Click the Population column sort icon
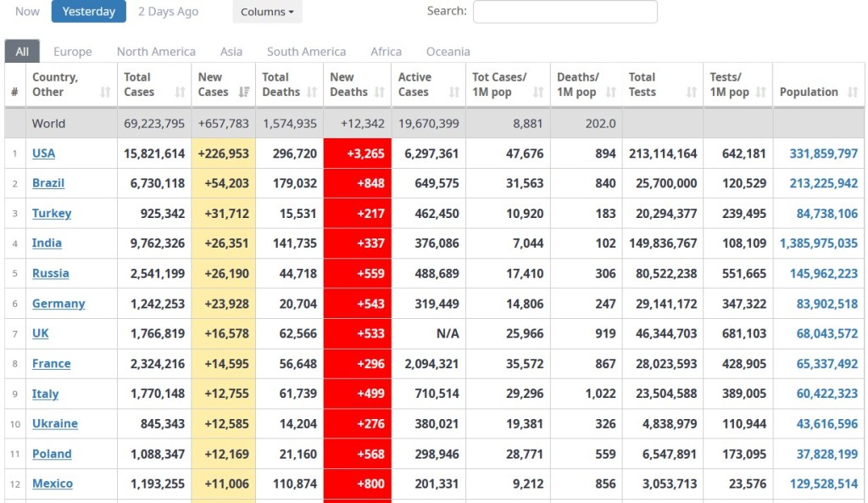This screenshot has height=503, width=868. click(852, 92)
